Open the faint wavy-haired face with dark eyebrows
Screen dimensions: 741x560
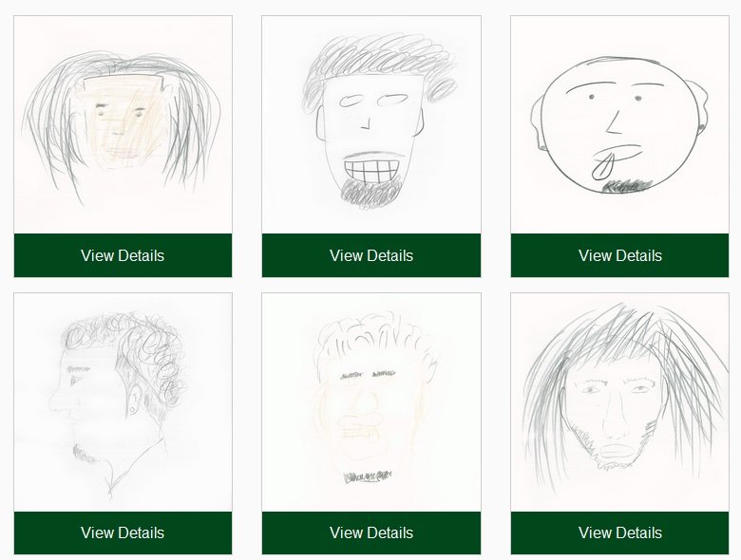(x=371, y=401)
